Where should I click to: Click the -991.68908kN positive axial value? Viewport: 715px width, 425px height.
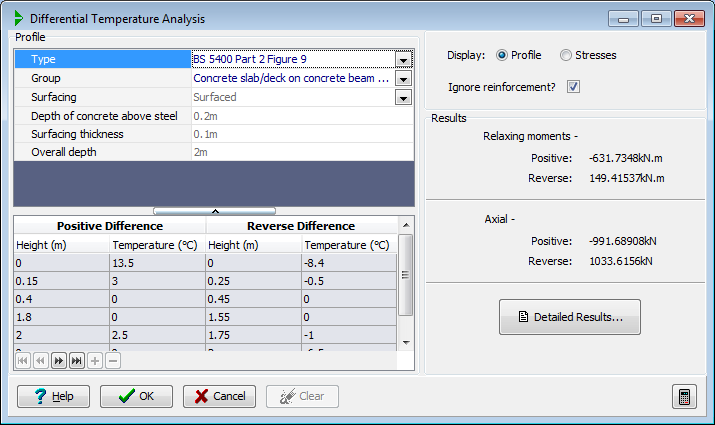pos(622,241)
